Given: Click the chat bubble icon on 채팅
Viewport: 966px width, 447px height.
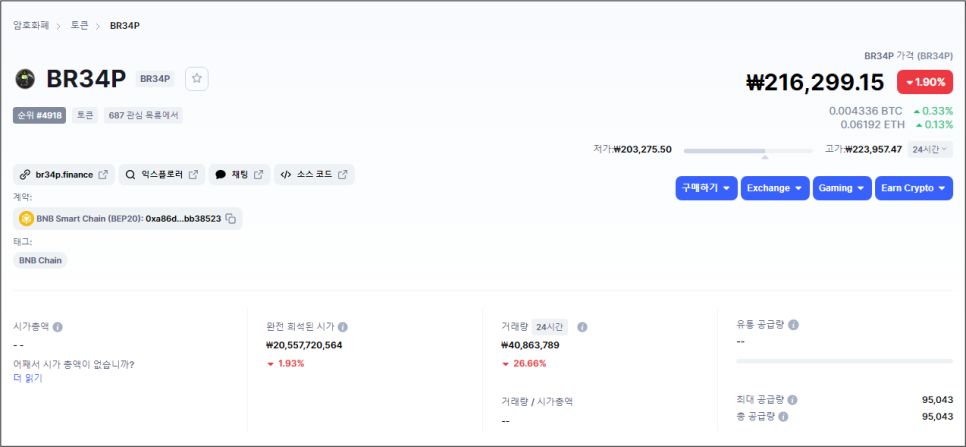Looking at the screenshot, I should click(221, 175).
